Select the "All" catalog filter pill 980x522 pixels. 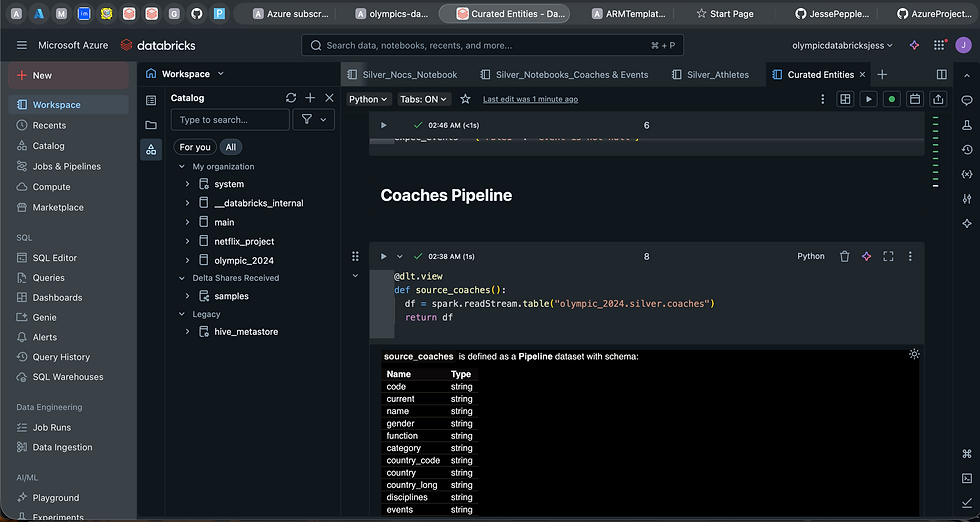click(231, 147)
